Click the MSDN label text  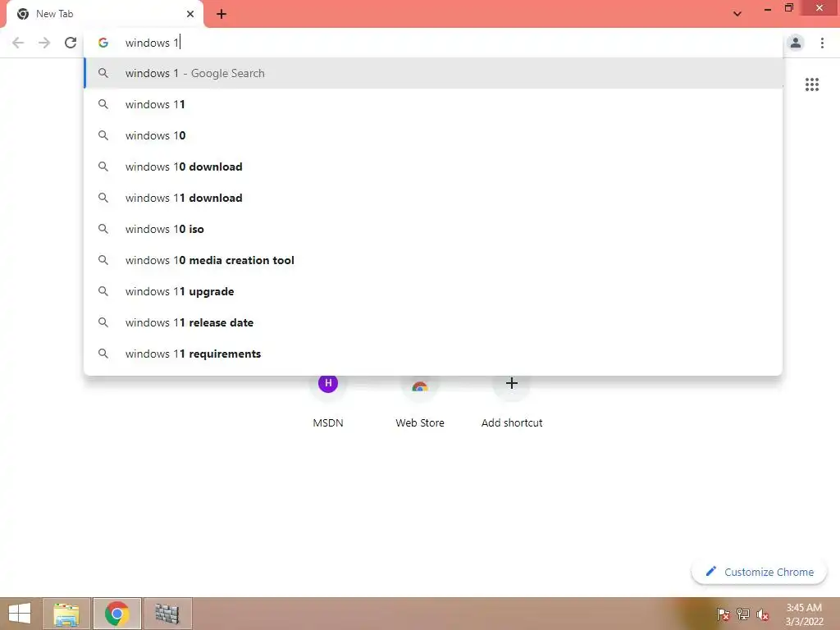[328, 422]
